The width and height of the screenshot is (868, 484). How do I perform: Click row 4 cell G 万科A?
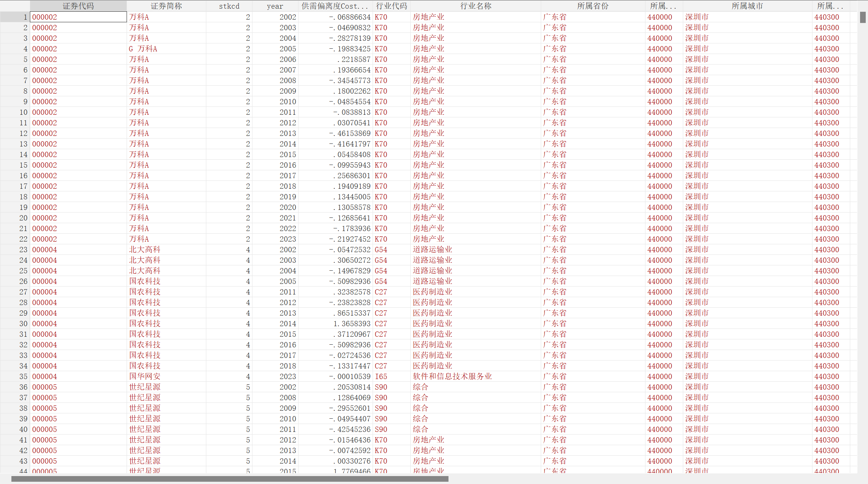point(143,49)
